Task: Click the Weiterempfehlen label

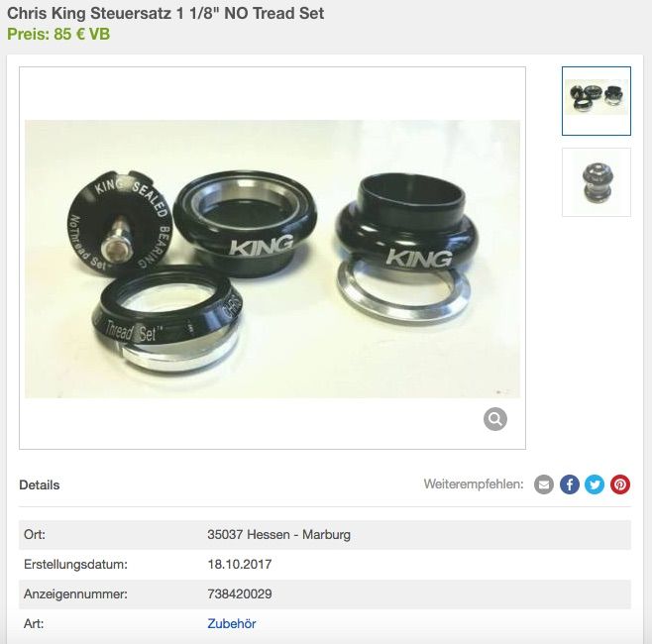Action: [474, 483]
